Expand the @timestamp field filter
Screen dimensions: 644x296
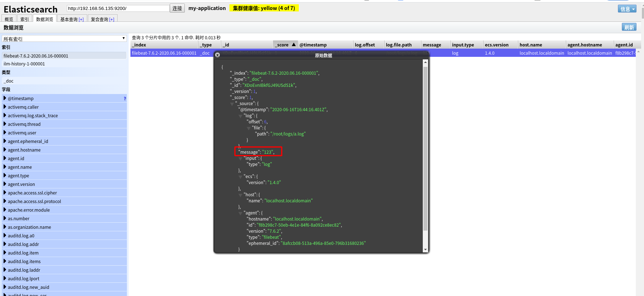pyautogui.click(x=5, y=98)
